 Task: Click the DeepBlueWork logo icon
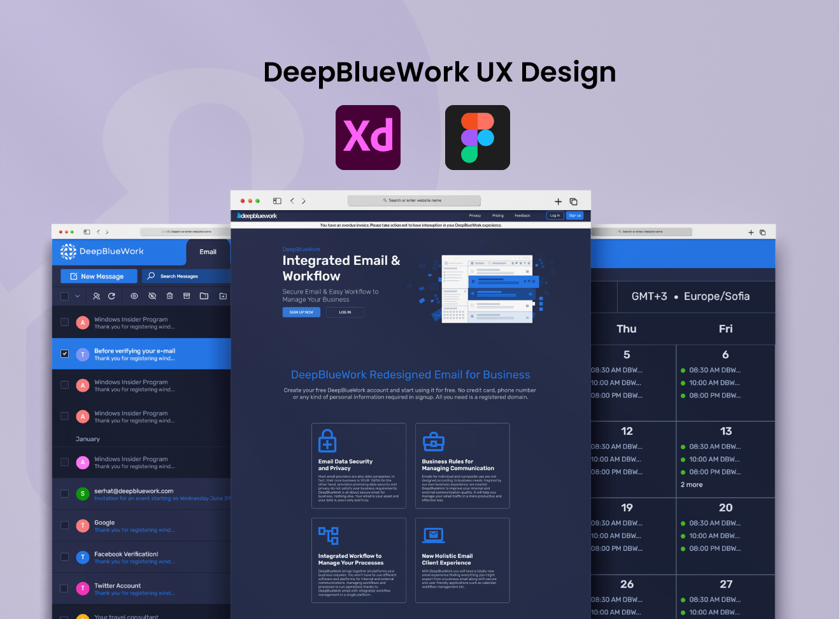[68, 251]
